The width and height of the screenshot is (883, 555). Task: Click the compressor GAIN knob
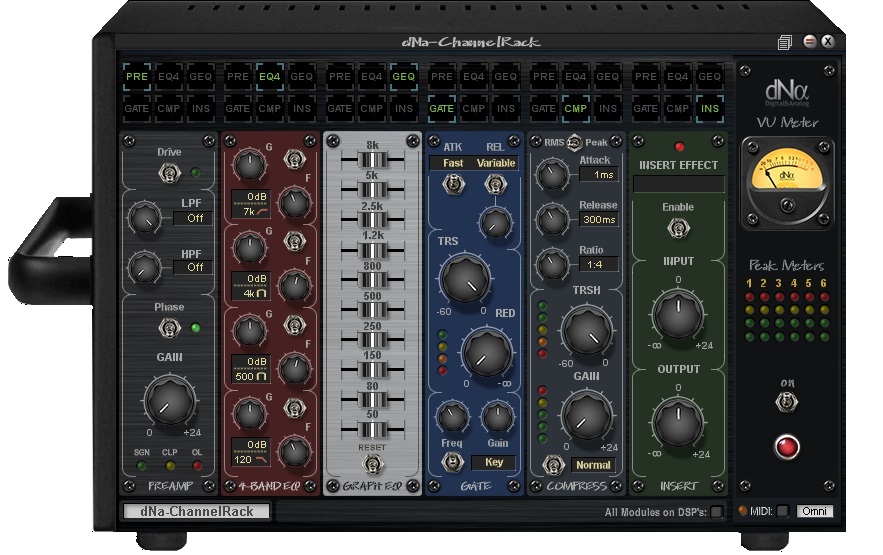pos(587,417)
